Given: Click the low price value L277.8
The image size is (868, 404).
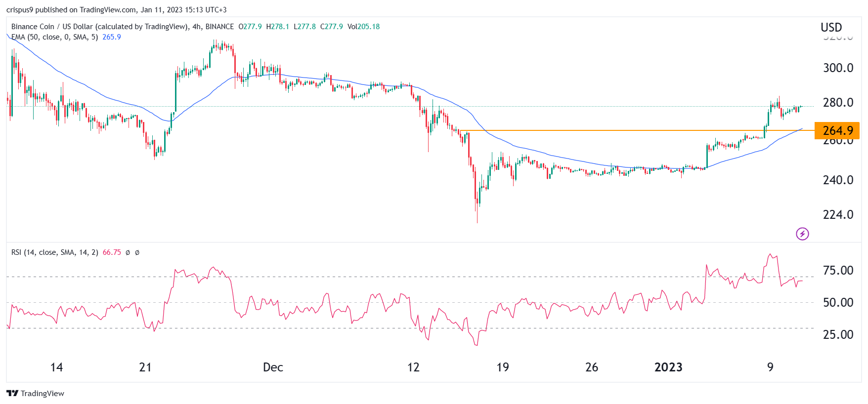Looking at the screenshot, I should click(x=305, y=27).
